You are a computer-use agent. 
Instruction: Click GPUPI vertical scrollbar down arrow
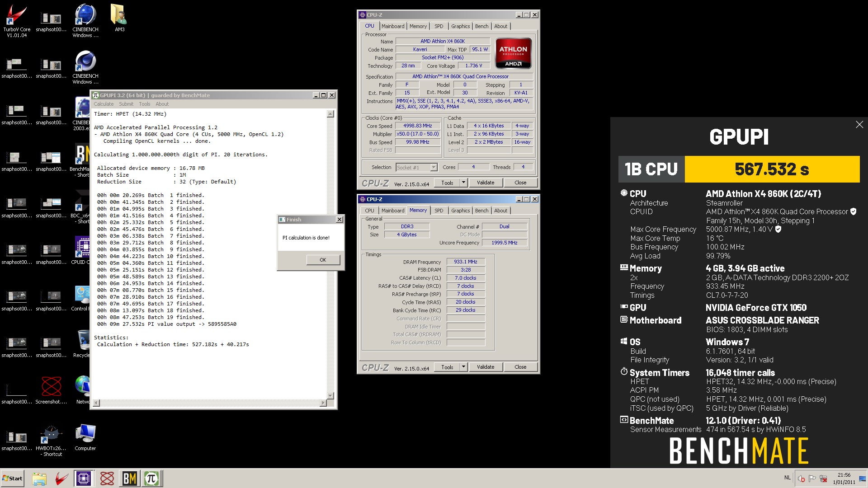pos(330,396)
